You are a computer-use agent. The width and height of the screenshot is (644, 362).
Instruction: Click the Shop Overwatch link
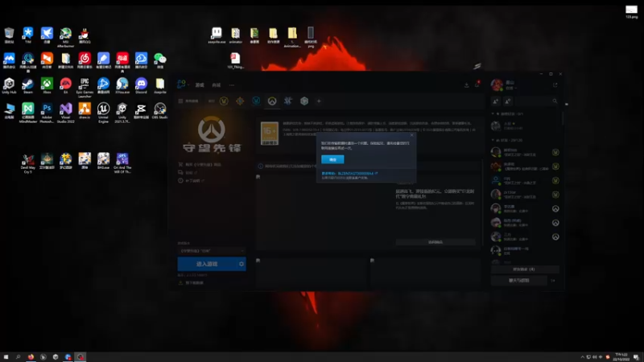point(200,165)
